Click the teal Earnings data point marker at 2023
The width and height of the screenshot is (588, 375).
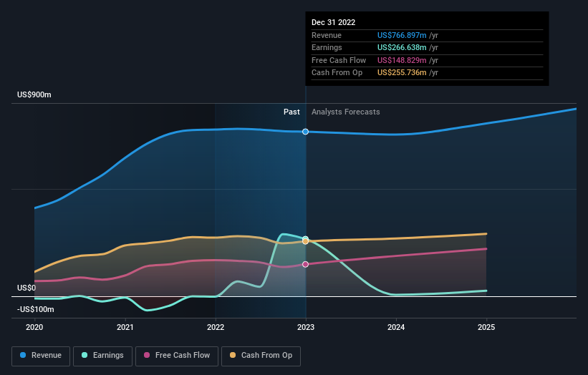(x=306, y=239)
